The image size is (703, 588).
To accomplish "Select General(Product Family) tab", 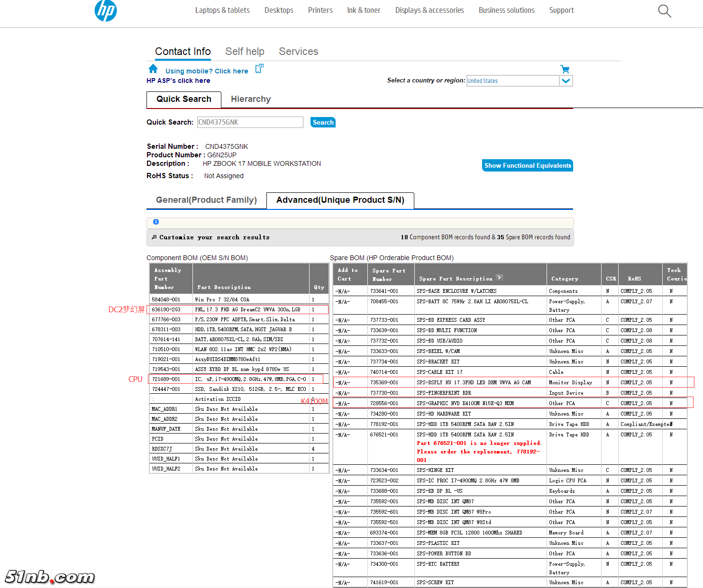I will (x=206, y=200).
